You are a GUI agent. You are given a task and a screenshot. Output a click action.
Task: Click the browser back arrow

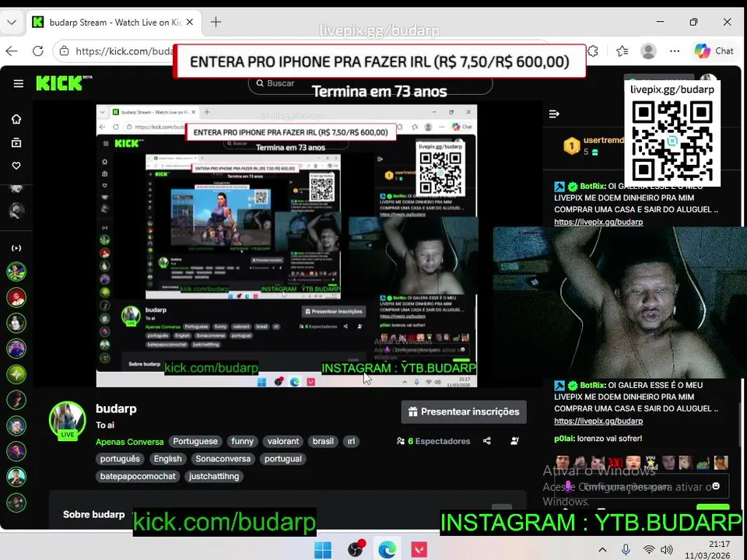pos(12,51)
